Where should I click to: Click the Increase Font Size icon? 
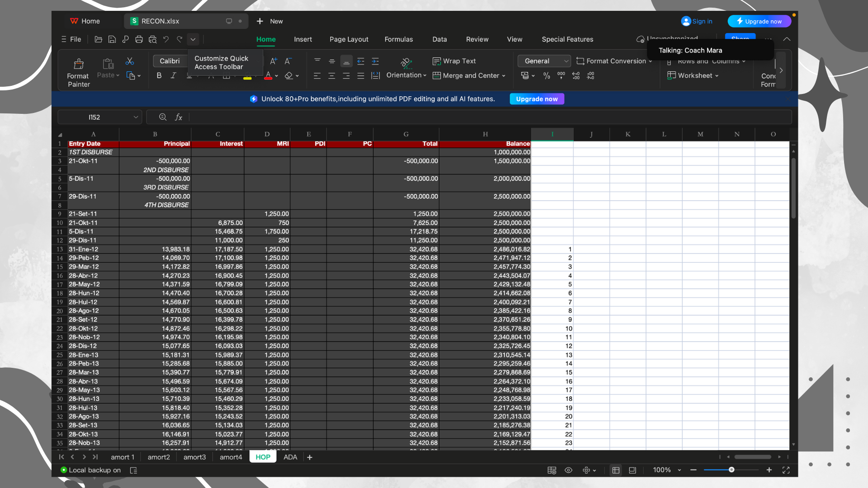tap(273, 61)
